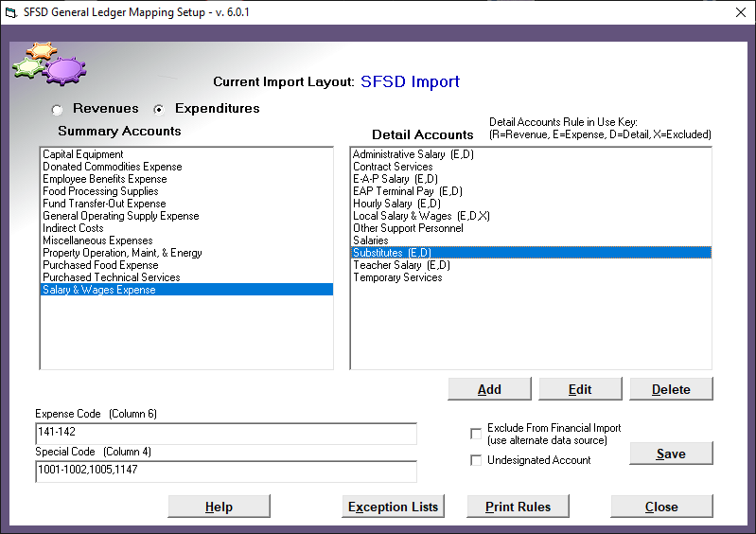Close the window with the X

pos(741,12)
